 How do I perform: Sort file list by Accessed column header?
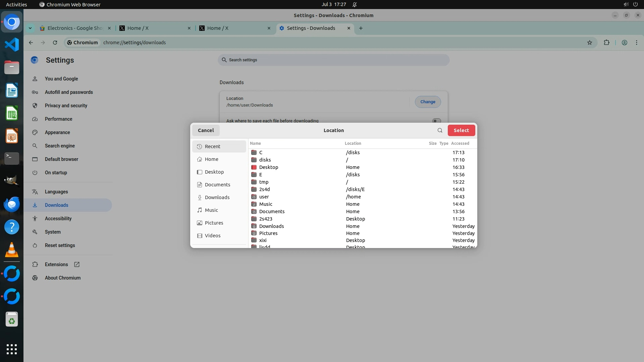[x=460, y=143]
